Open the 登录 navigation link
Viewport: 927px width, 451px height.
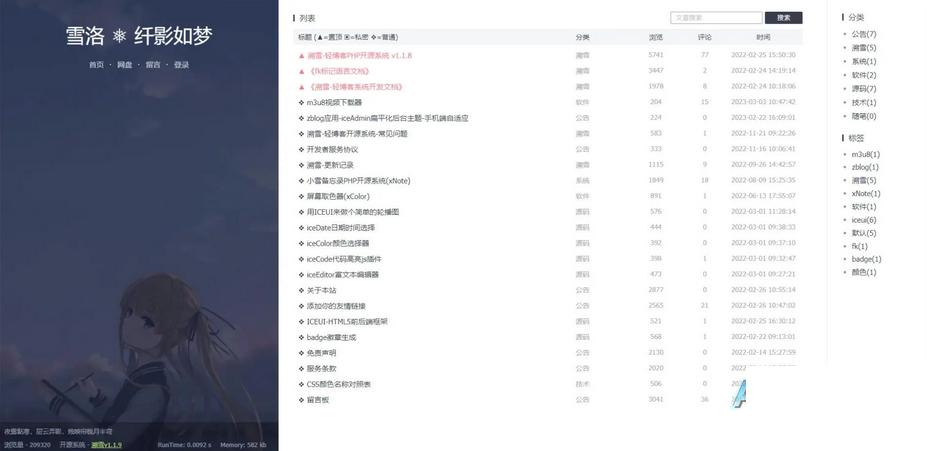click(181, 65)
